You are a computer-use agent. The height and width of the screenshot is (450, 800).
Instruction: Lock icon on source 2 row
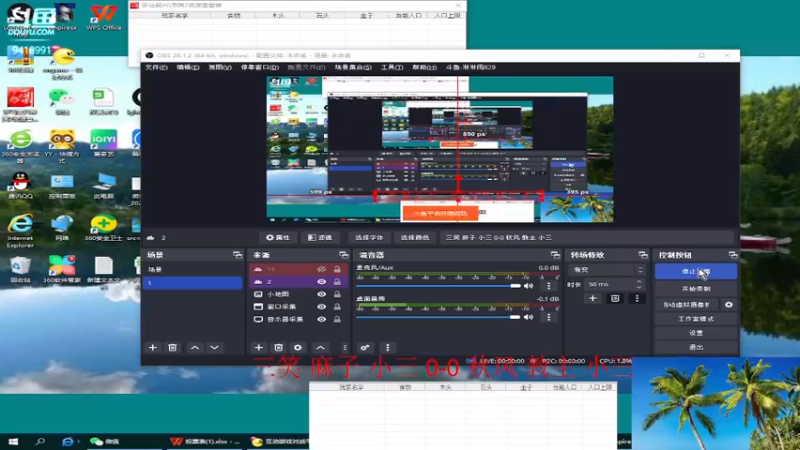click(x=337, y=282)
